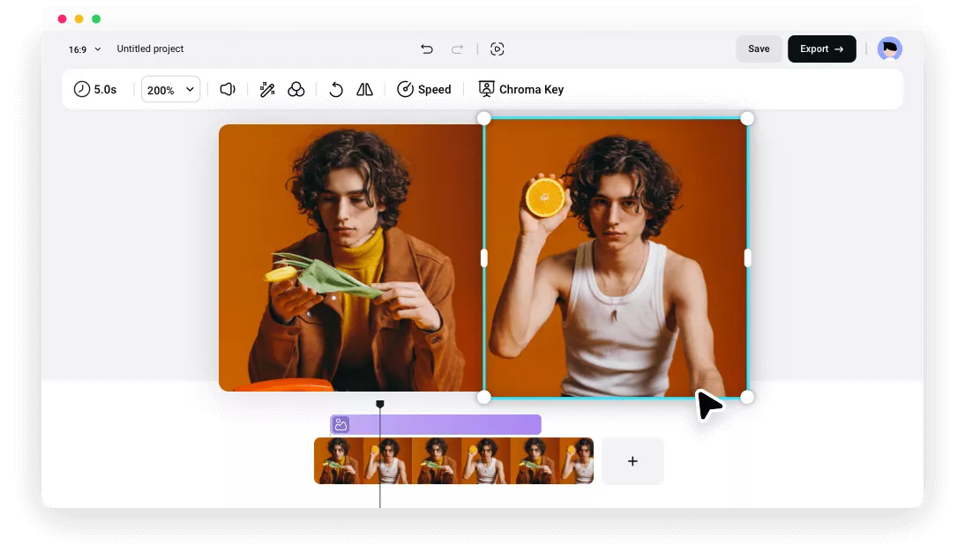Expand the 16:9 aspect ratio dropdown

pyautogui.click(x=85, y=49)
